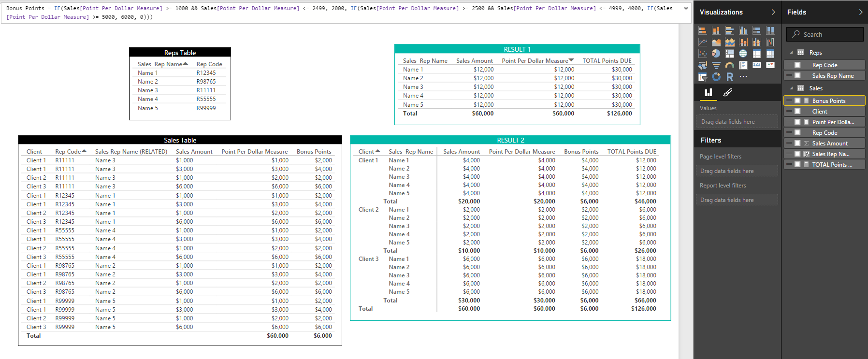Collapse the Reps table in Fields
The width and height of the screenshot is (868, 359).
pyautogui.click(x=791, y=53)
